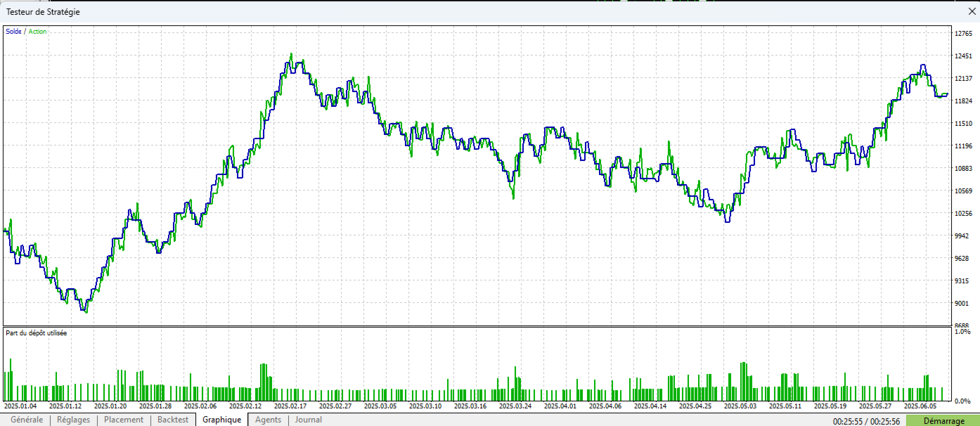This screenshot has height=426, width=980.
Task: Switch to the Réglages tab
Action: click(73, 420)
